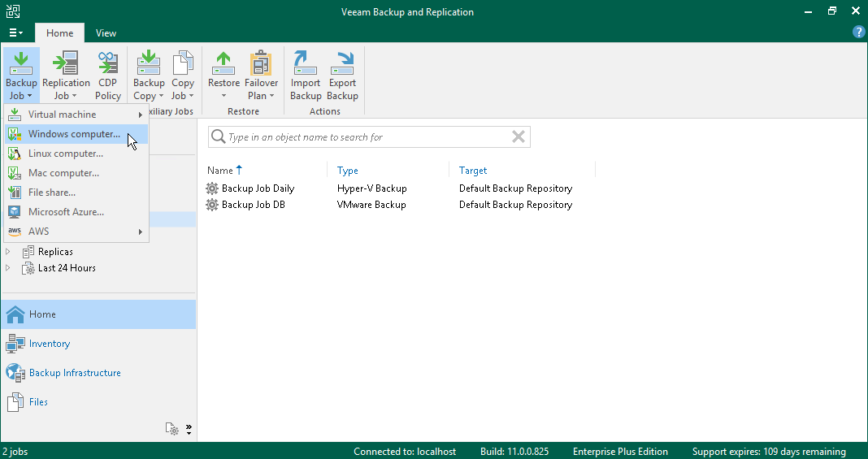Choose File share... from the menu
868x459 pixels.
click(76, 193)
